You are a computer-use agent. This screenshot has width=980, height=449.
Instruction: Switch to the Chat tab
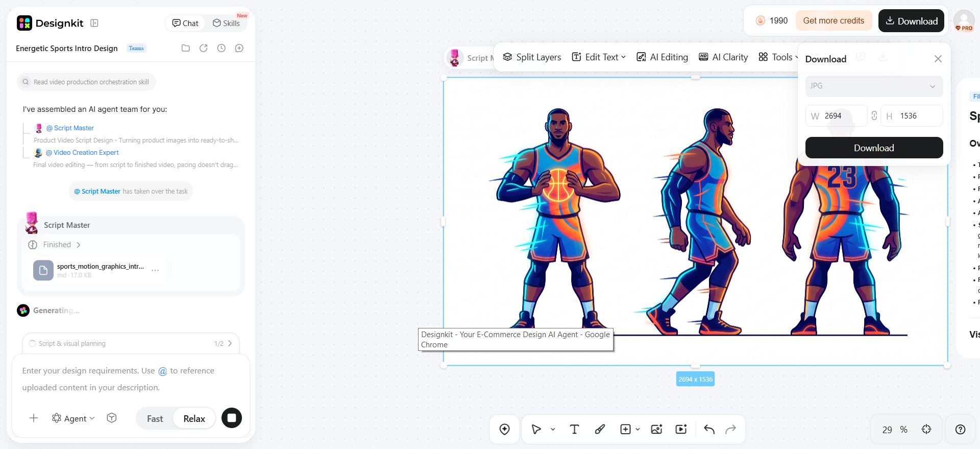point(185,23)
